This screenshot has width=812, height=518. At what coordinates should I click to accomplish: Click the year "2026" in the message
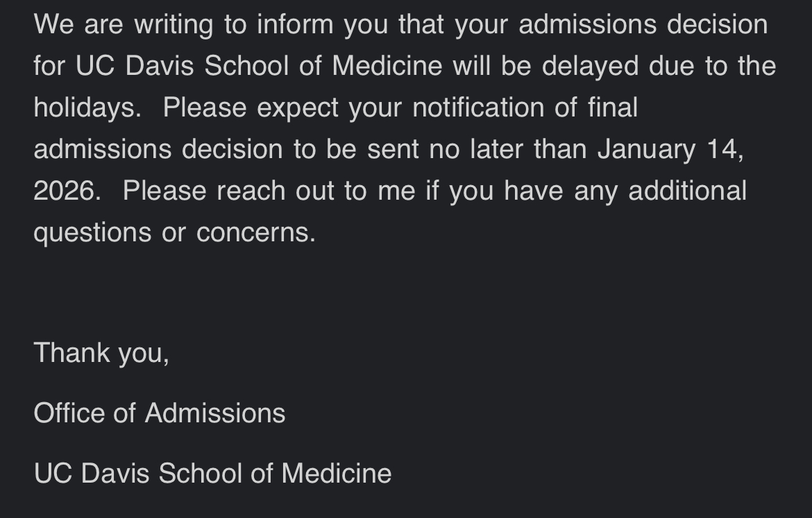(x=63, y=191)
